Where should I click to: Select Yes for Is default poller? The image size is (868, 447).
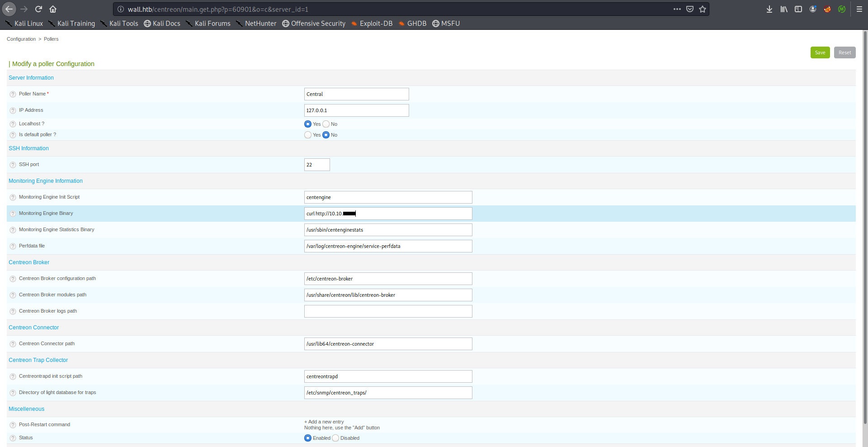pyautogui.click(x=308, y=135)
